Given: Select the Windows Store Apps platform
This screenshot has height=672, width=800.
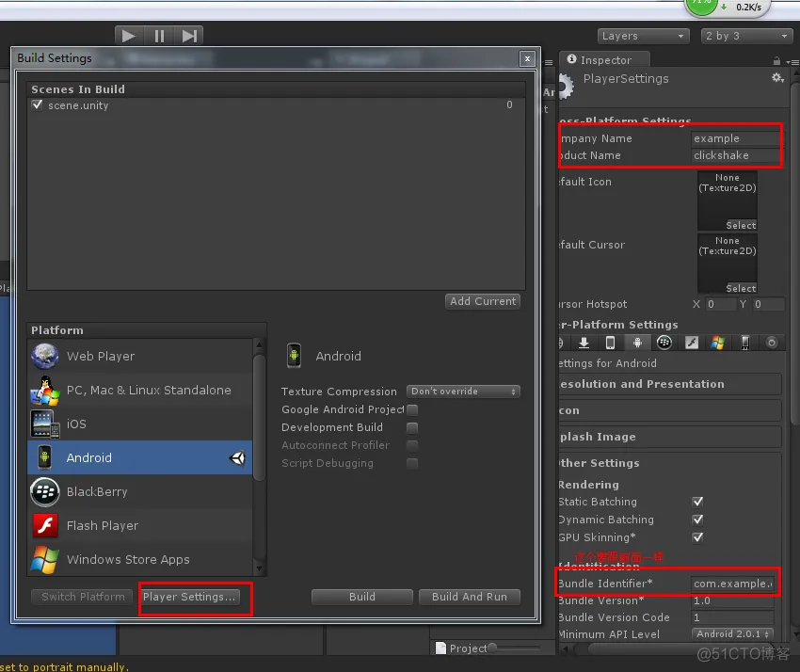Looking at the screenshot, I should (x=140, y=559).
